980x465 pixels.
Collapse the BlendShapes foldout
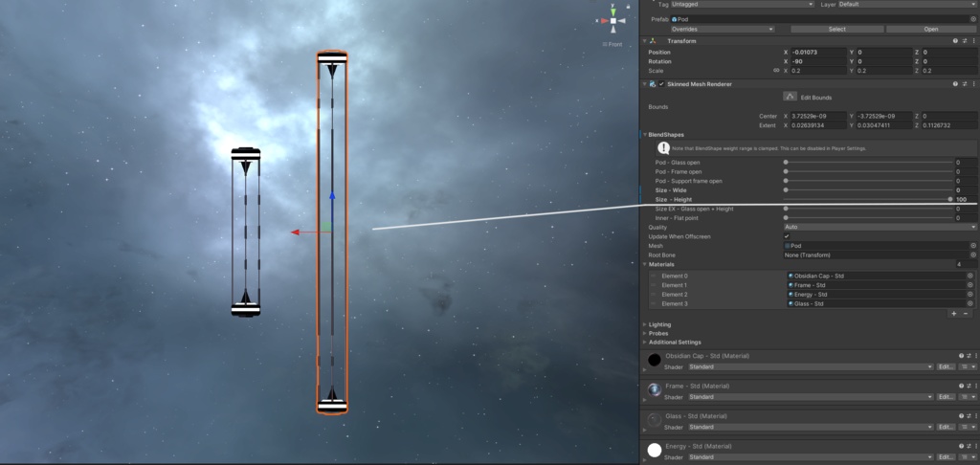(644, 134)
